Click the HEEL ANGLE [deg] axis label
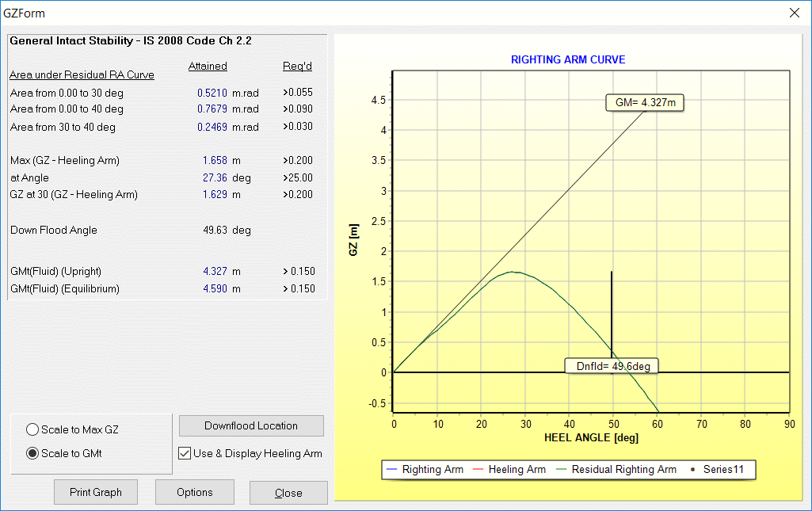812x511 pixels. pos(591,437)
